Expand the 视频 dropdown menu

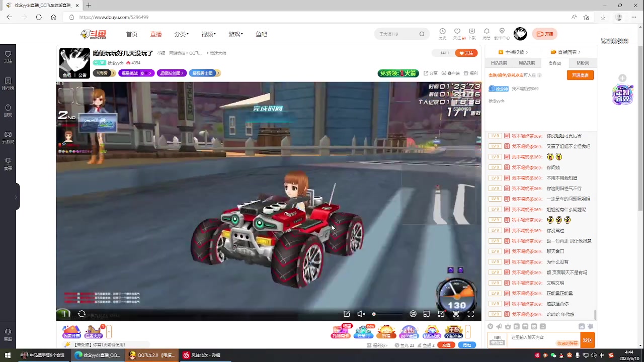tap(208, 34)
